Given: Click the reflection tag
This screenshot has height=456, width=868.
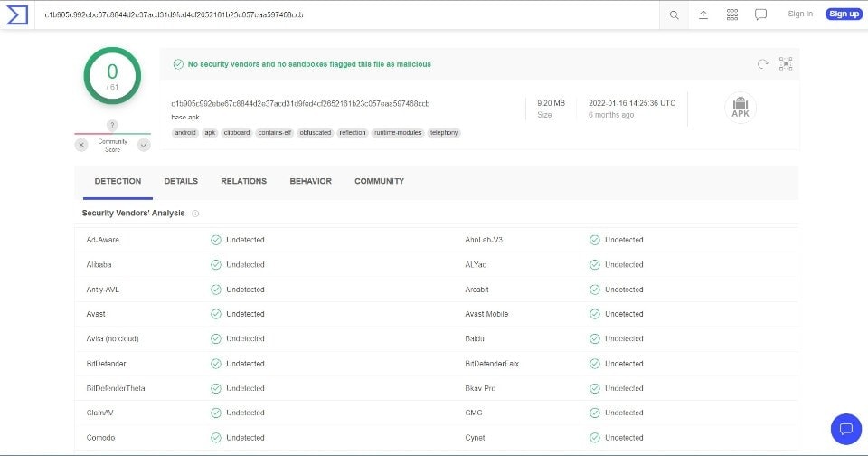Looking at the screenshot, I should coord(353,133).
